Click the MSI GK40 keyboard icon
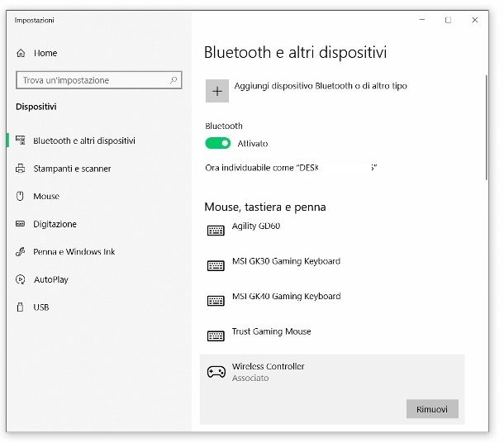504x443 pixels. (216, 301)
